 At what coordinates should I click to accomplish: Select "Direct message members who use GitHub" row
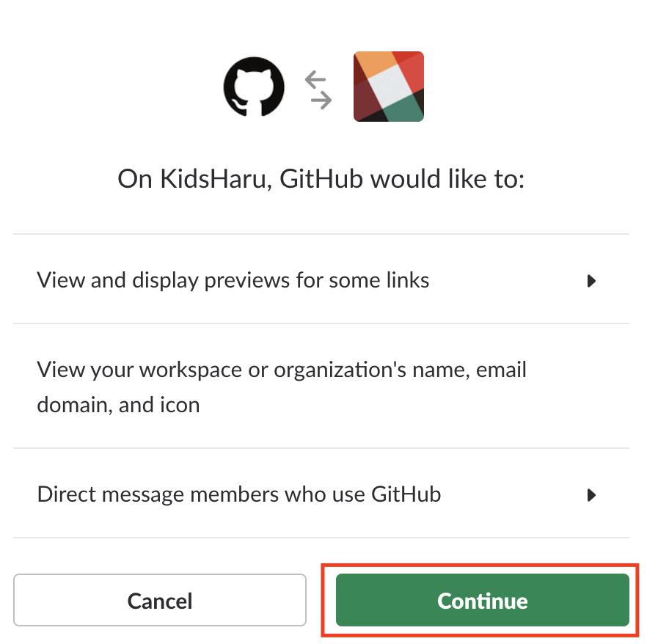pos(238,494)
